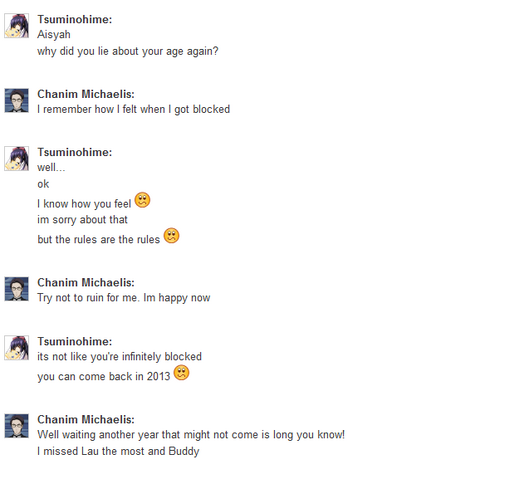Click Chanim Michaelis name above 'Well waiting another year'
Viewport: 529px width, 479px height.
coord(86,420)
